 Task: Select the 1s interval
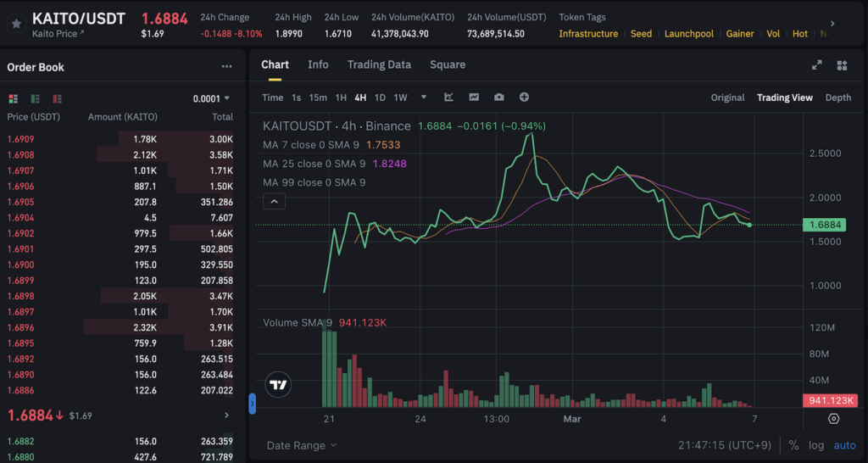tap(296, 98)
